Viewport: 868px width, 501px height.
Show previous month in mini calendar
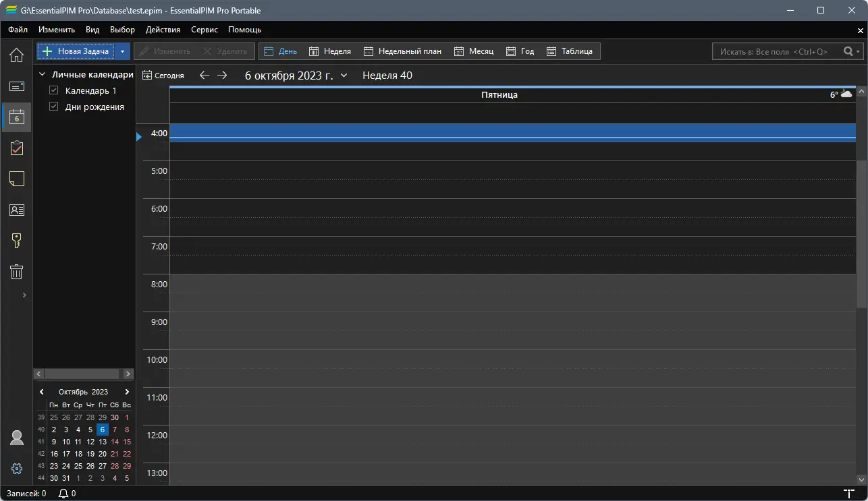click(x=42, y=392)
